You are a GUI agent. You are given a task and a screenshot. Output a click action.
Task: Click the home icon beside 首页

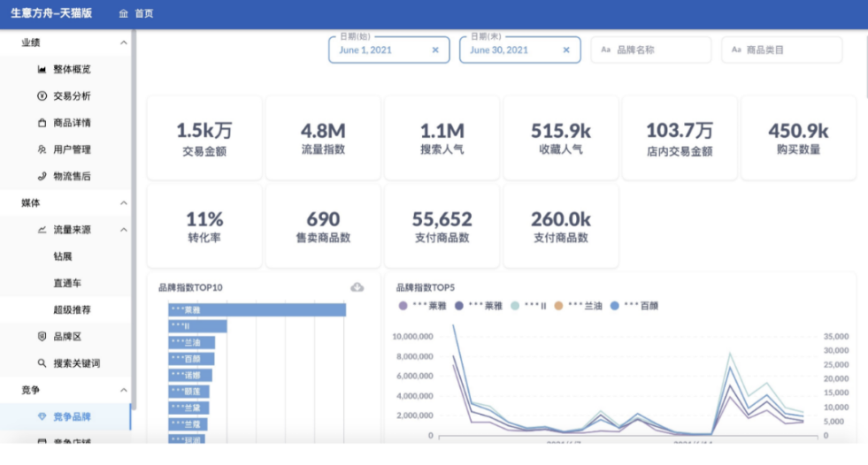(x=123, y=14)
